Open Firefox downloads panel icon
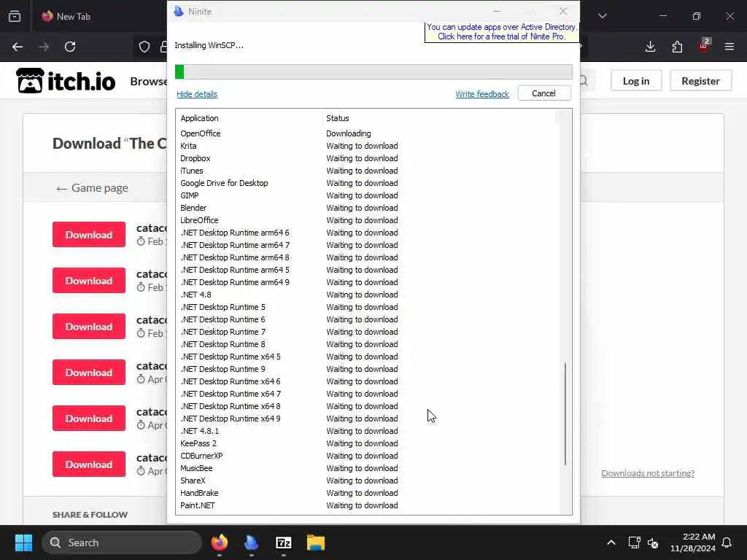Screen dimensions: 747x560 point(650,47)
